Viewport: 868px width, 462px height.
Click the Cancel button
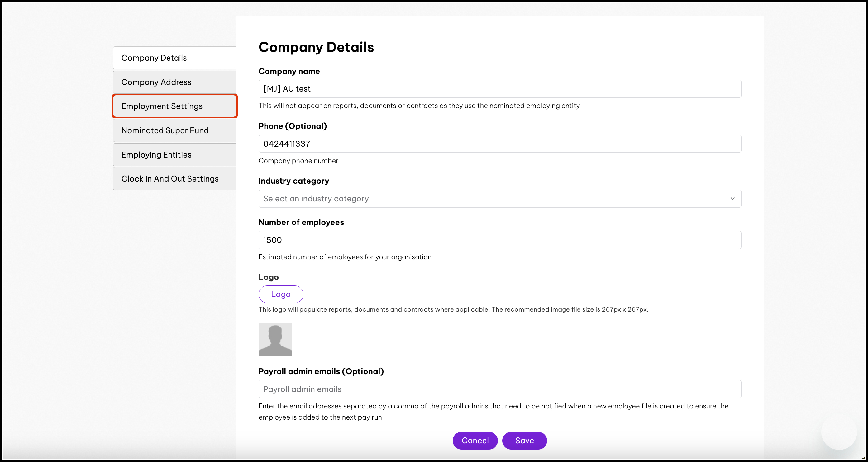tap(475, 441)
